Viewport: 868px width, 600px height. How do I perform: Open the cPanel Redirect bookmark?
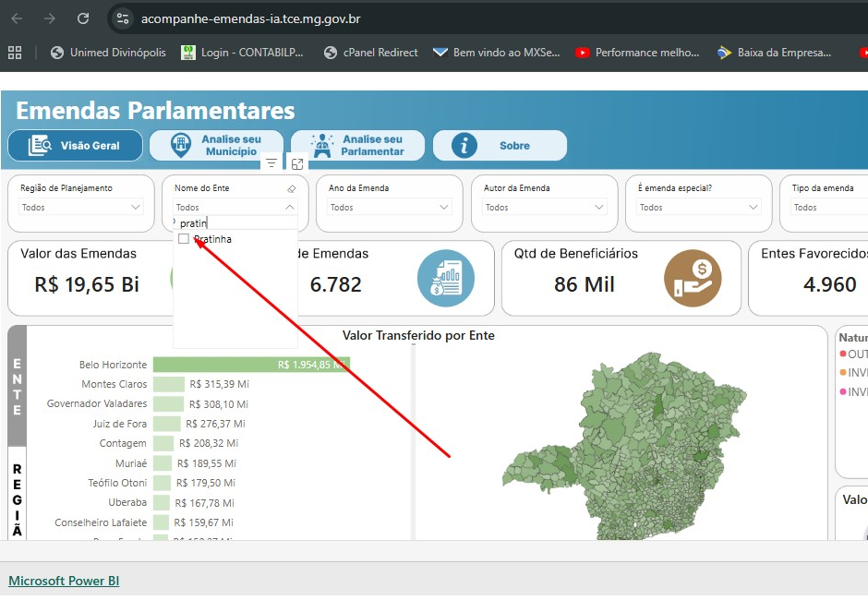click(x=370, y=53)
